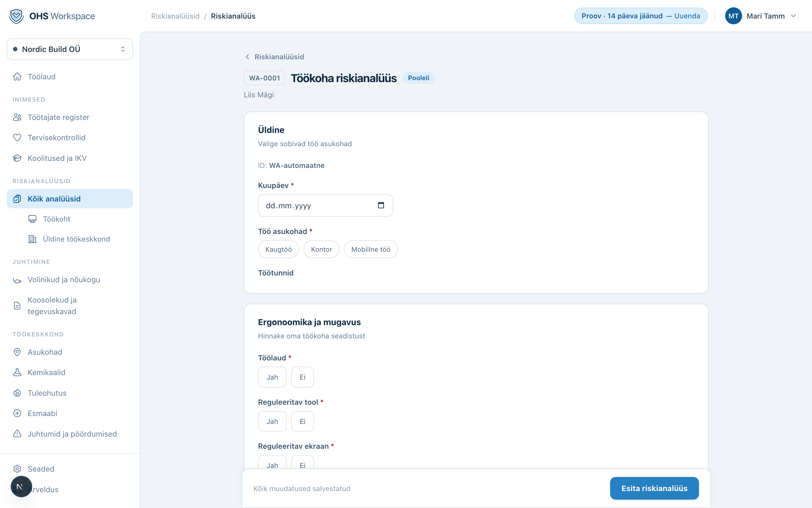Viewport: 812px width, 508px height.
Task: Open Kemikaalid section
Action: pyautogui.click(x=70, y=372)
